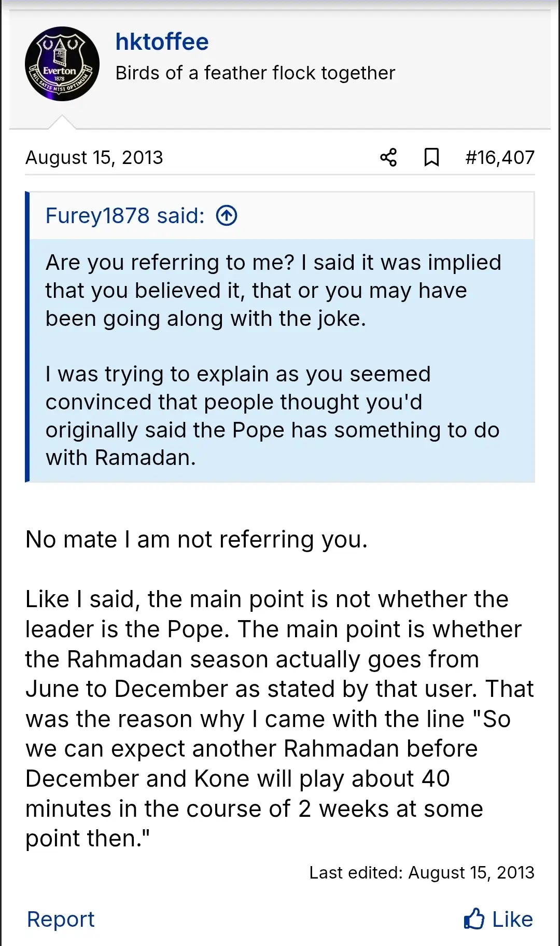Jump to quoted post via up-arrow icon
The height and width of the screenshot is (946, 560).
click(x=227, y=215)
